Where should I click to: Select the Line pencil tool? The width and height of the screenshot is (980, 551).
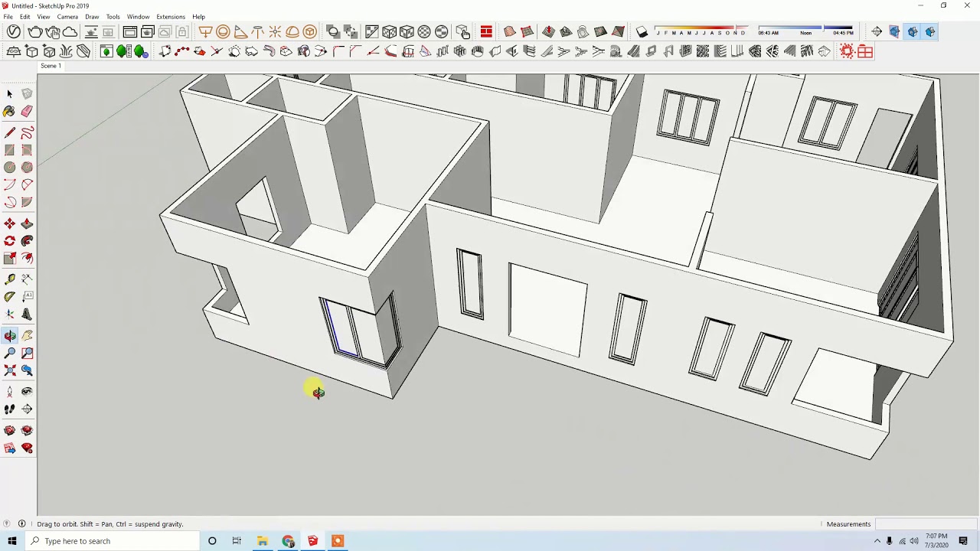(10, 133)
